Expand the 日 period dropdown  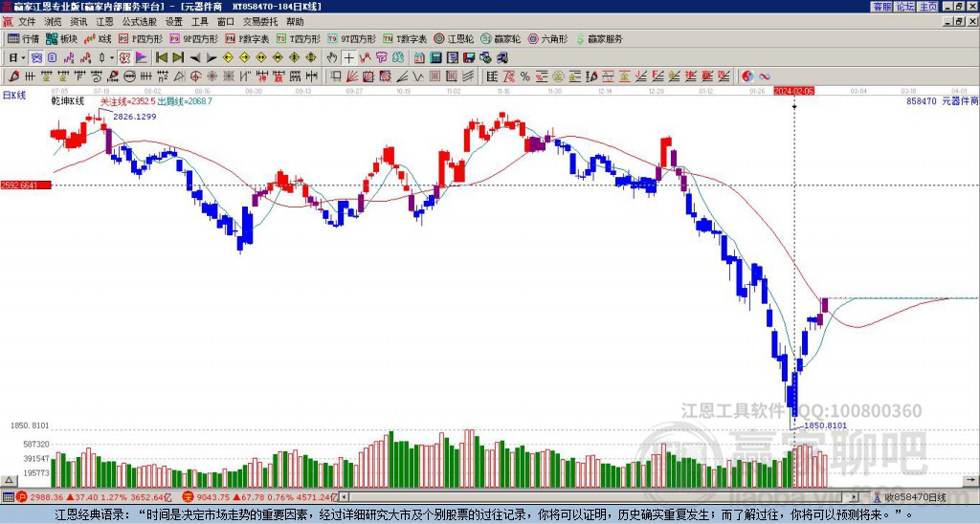click(x=23, y=58)
